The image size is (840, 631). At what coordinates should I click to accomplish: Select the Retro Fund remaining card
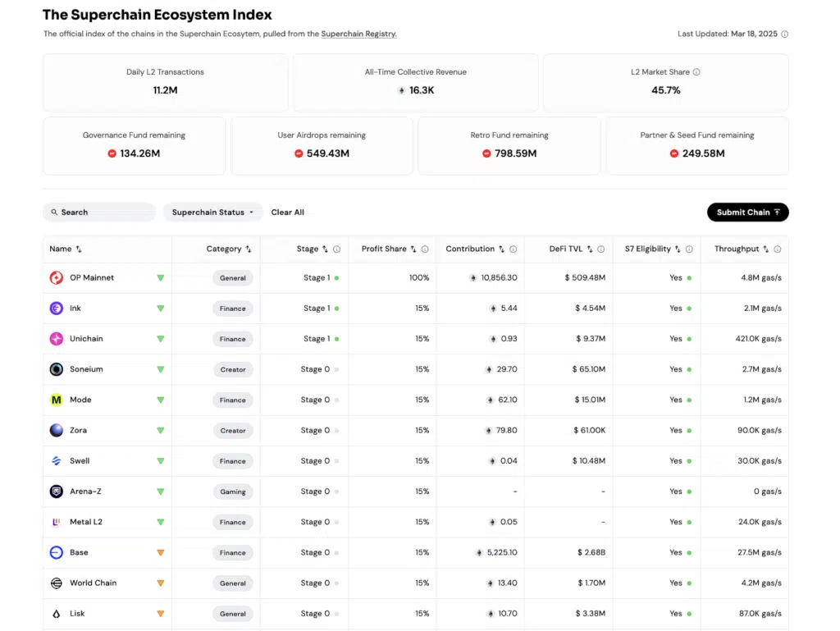coord(509,146)
